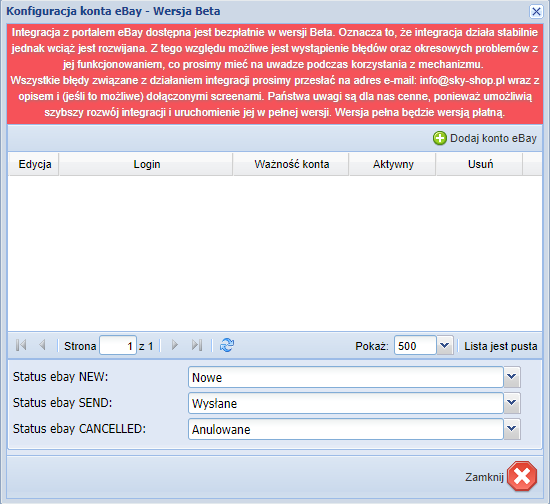Sort by Ważność konta column header
The width and height of the screenshot is (550, 504).
[291, 164]
